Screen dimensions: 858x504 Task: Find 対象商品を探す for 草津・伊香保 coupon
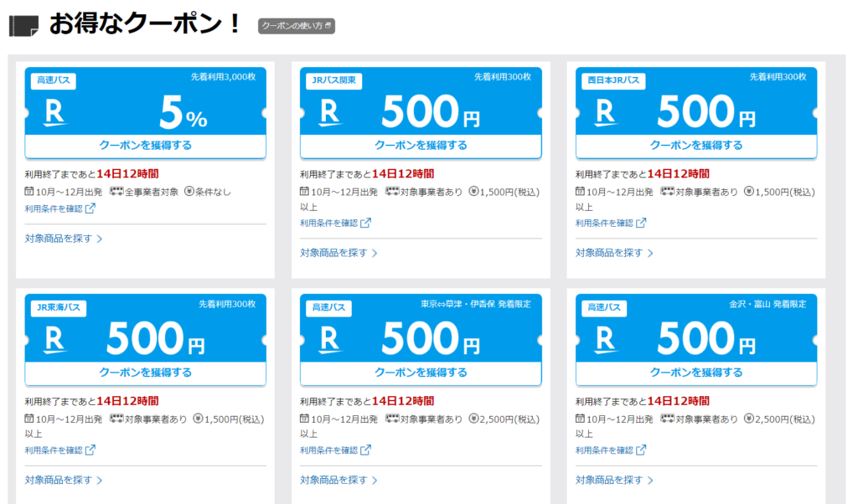339,480
